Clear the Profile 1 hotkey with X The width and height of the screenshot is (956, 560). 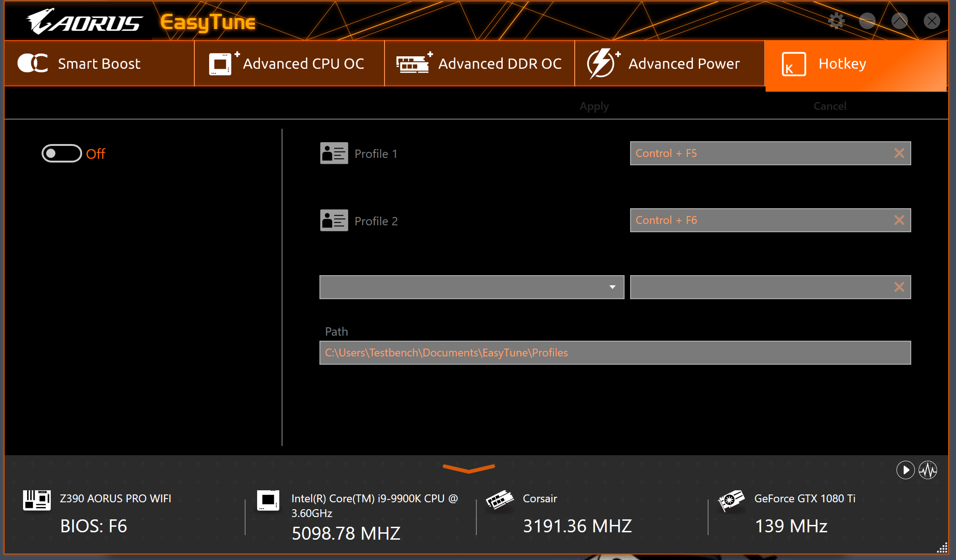[x=899, y=153]
